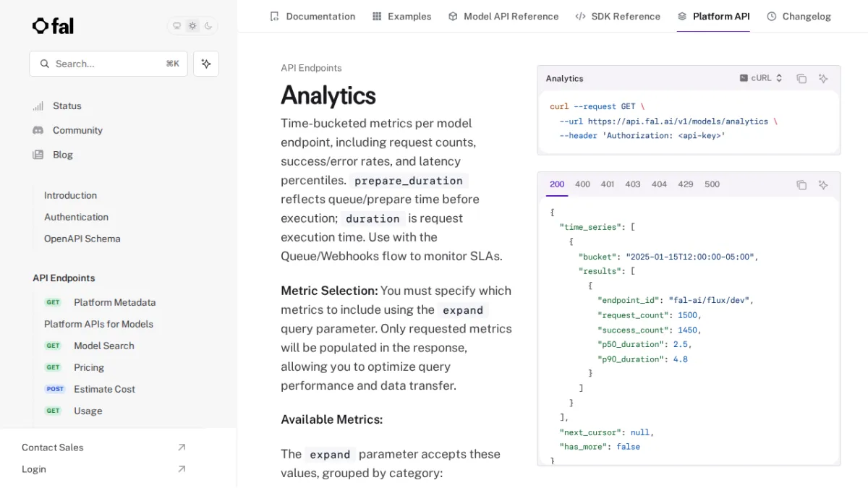868x488 pixels.
Task: Open the Blog sidebar link
Action: (x=63, y=155)
